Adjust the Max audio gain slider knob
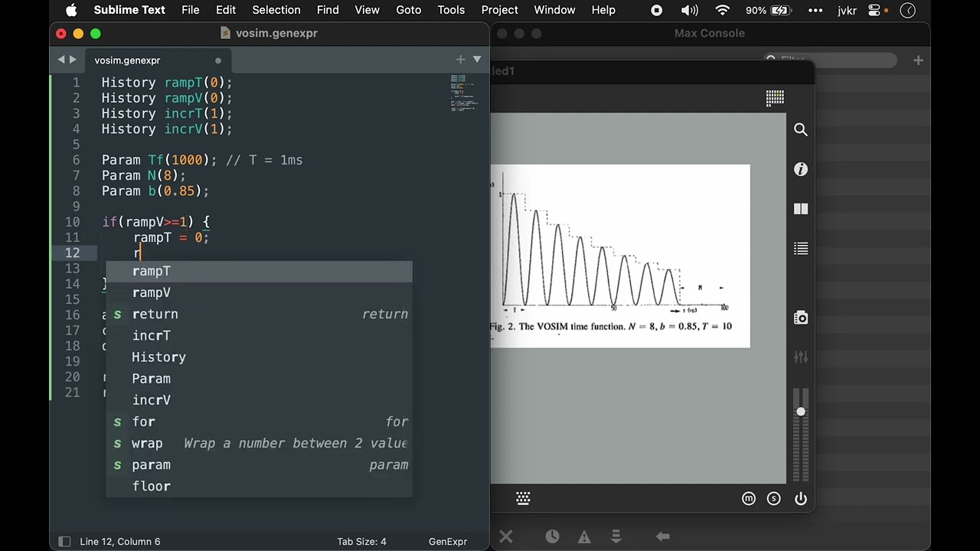Image resolution: width=980 pixels, height=551 pixels. coord(801,412)
